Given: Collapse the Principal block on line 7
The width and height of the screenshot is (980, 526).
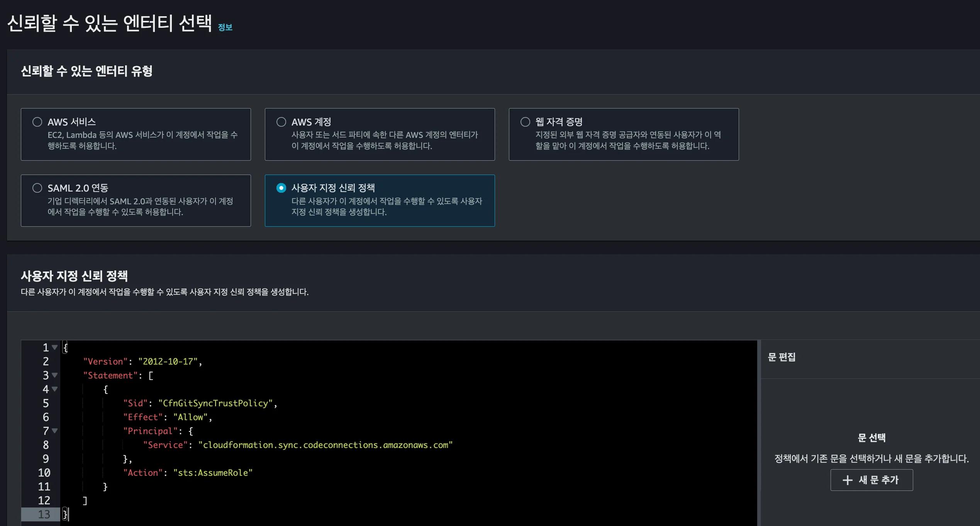Looking at the screenshot, I should pyautogui.click(x=54, y=431).
